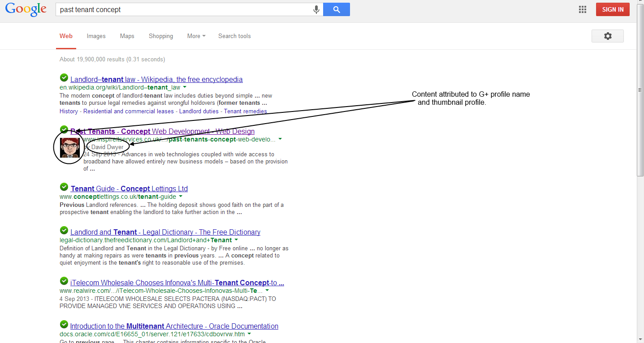
Task: Click the Tenant remedies sitelink
Action: click(x=246, y=111)
